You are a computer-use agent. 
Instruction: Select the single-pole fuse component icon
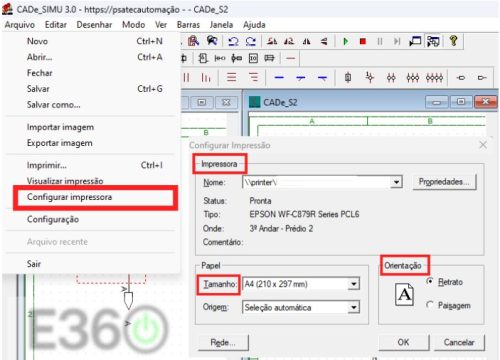348,77
